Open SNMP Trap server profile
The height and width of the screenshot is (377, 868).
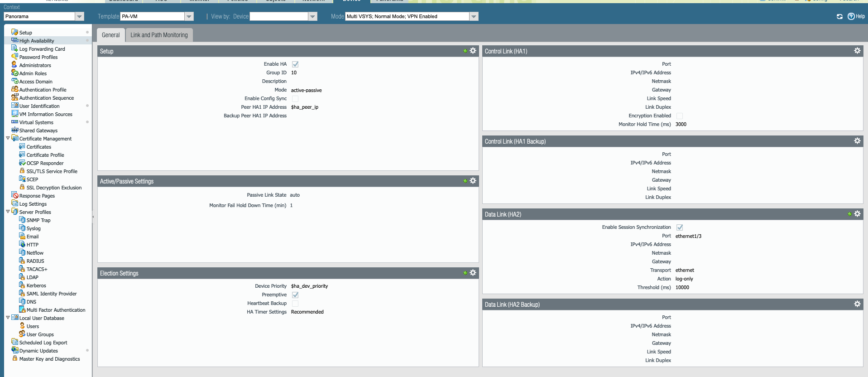(x=38, y=220)
